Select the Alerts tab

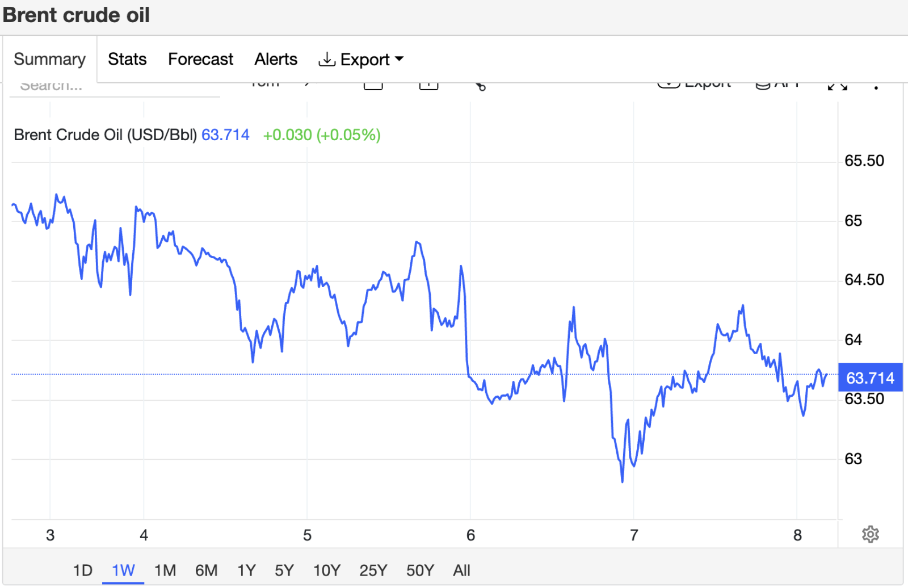276,59
